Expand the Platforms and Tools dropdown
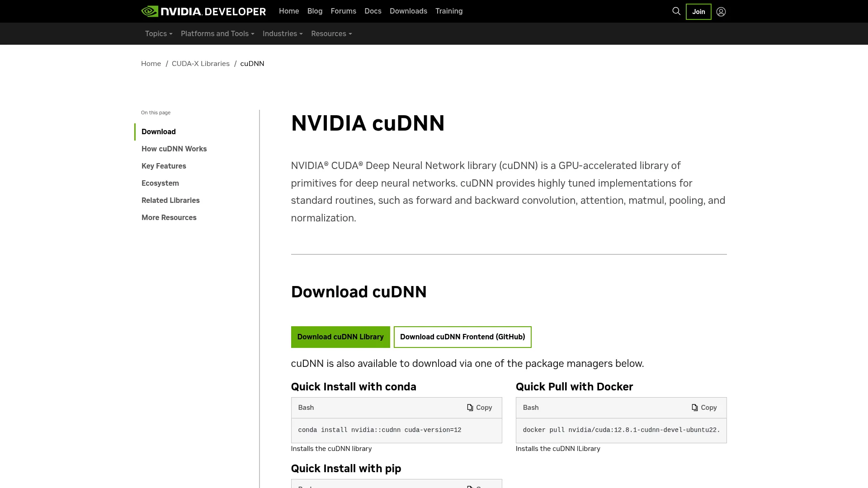 click(217, 34)
